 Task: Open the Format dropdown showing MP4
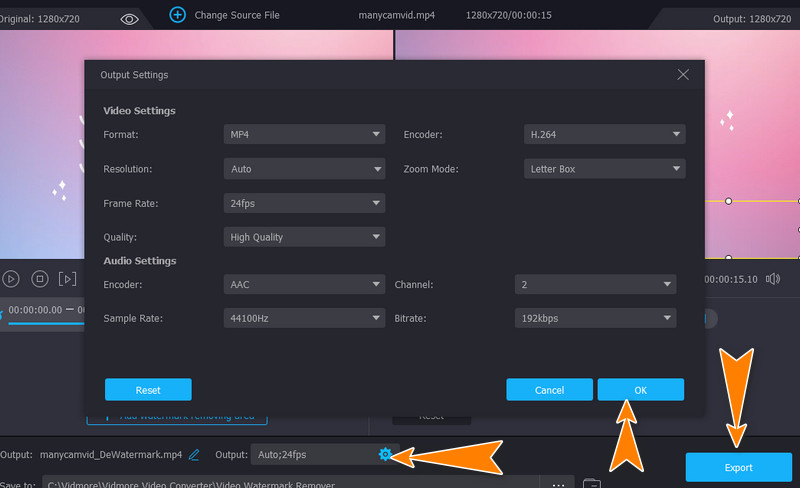(x=304, y=134)
